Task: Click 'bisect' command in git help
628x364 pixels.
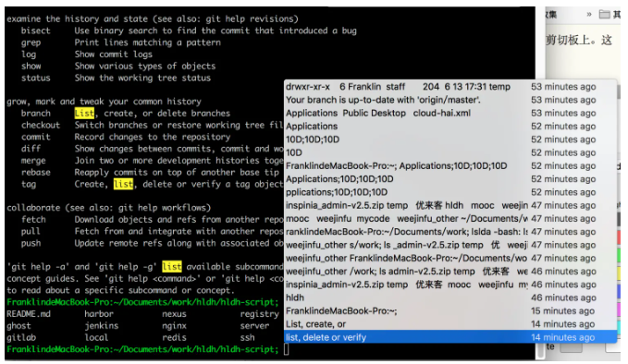Action: coord(36,30)
